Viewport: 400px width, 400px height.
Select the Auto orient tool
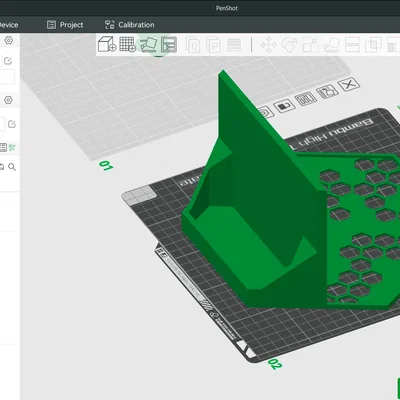click(x=148, y=44)
